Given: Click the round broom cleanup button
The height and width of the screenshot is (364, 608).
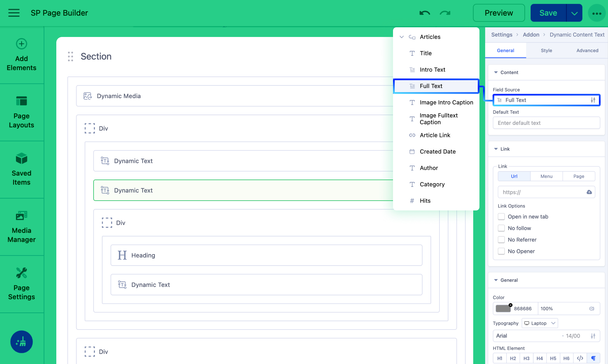Looking at the screenshot, I should coord(22,342).
